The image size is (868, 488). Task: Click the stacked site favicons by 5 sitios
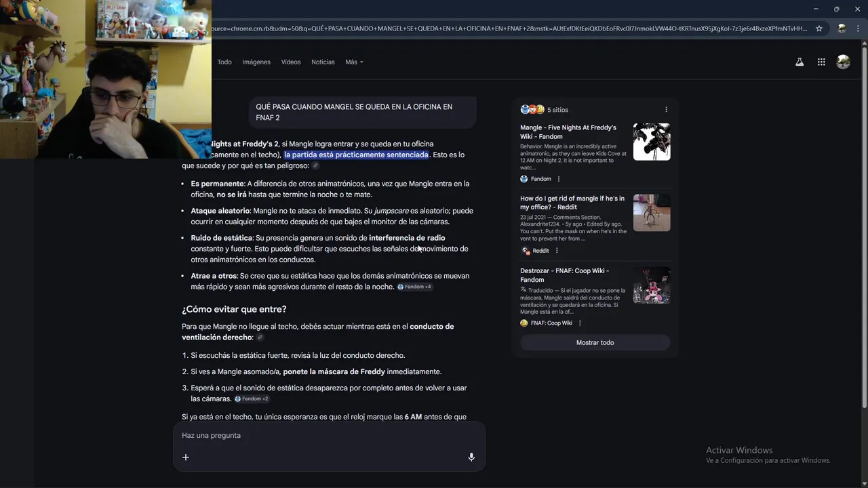click(x=532, y=109)
